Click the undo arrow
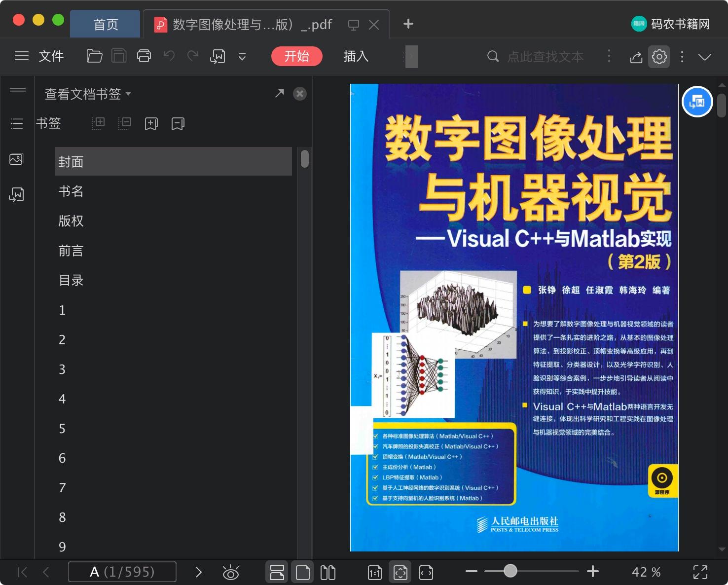 [x=169, y=56]
